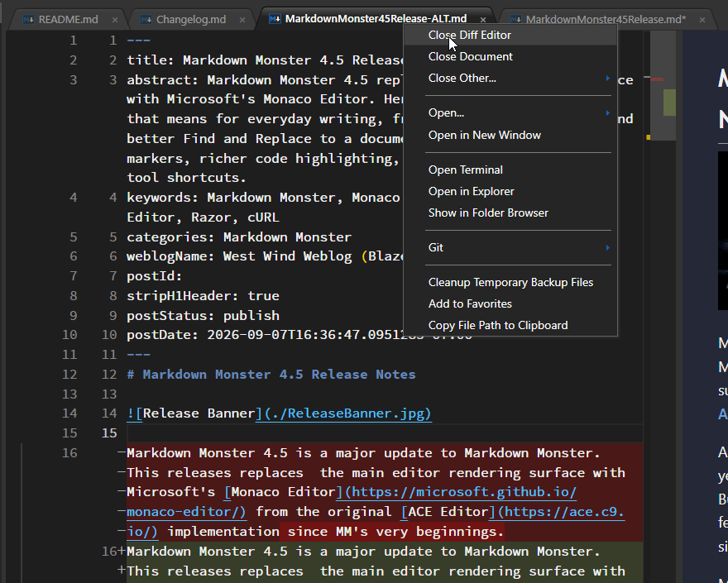Screen dimensions: 728x583
Task: Switch to the MarkdownMonster45Release.md tab
Action: coord(606,20)
